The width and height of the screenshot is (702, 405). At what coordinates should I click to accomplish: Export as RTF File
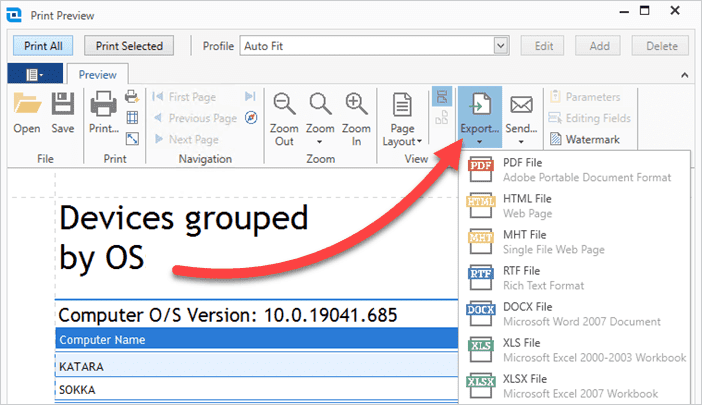(574, 278)
